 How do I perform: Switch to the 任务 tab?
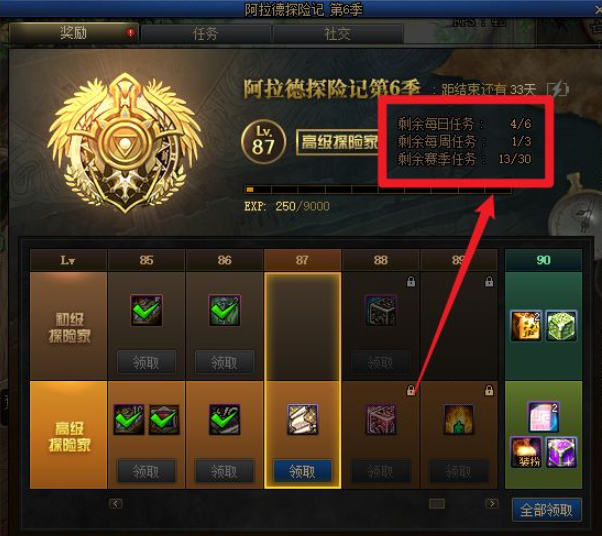click(x=206, y=34)
